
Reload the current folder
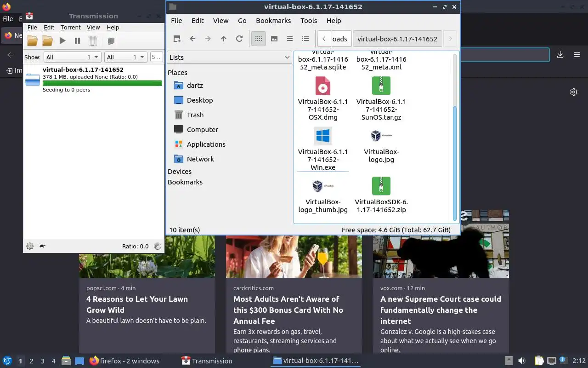[239, 39]
